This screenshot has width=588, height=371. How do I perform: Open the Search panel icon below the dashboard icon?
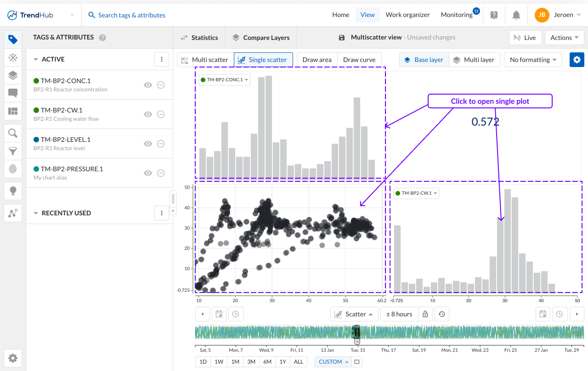[x=12, y=133]
